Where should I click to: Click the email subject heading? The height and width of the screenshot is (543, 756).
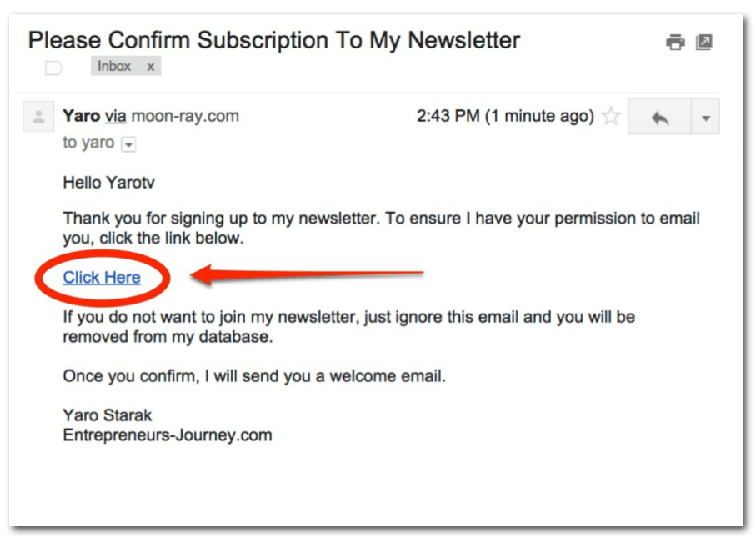(274, 40)
